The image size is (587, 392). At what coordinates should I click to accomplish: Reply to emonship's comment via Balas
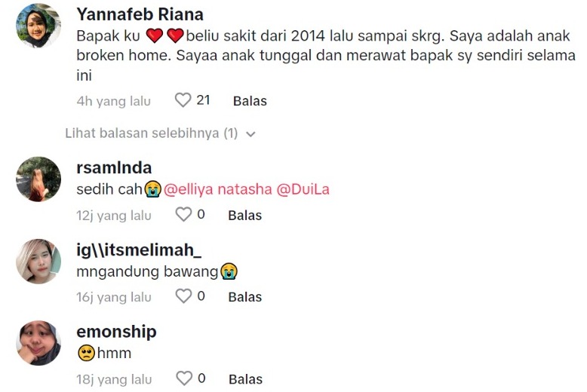244,379
